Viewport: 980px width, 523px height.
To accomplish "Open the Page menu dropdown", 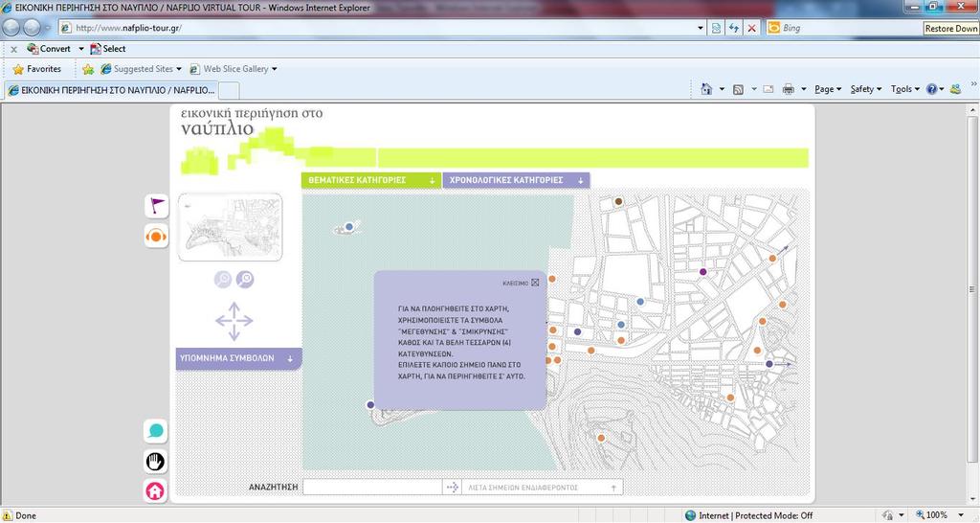I will click(828, 89).
